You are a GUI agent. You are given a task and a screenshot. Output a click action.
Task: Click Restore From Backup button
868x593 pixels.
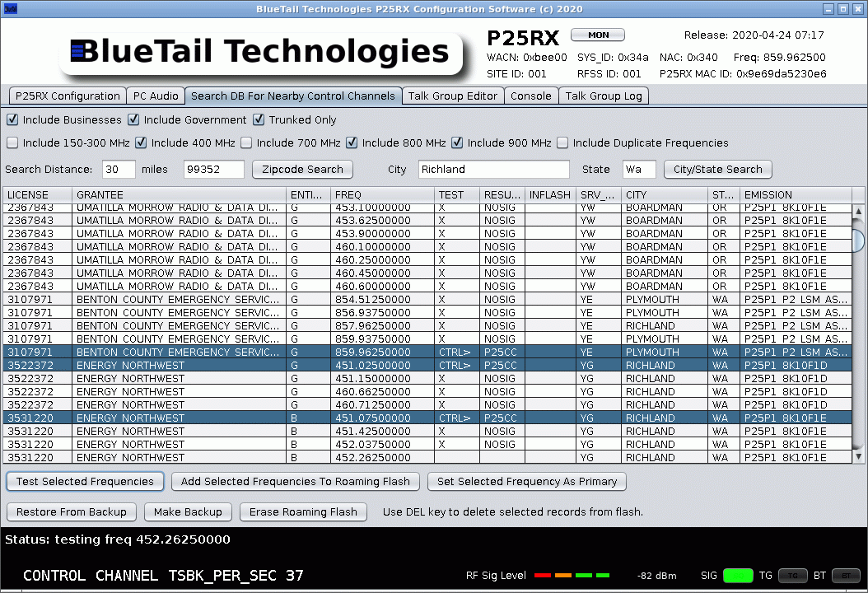[72, 512]
